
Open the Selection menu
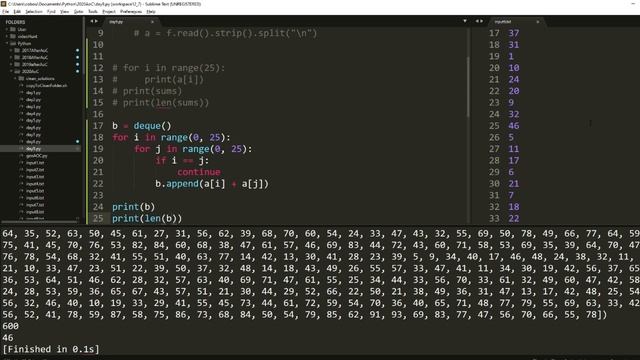34,11
